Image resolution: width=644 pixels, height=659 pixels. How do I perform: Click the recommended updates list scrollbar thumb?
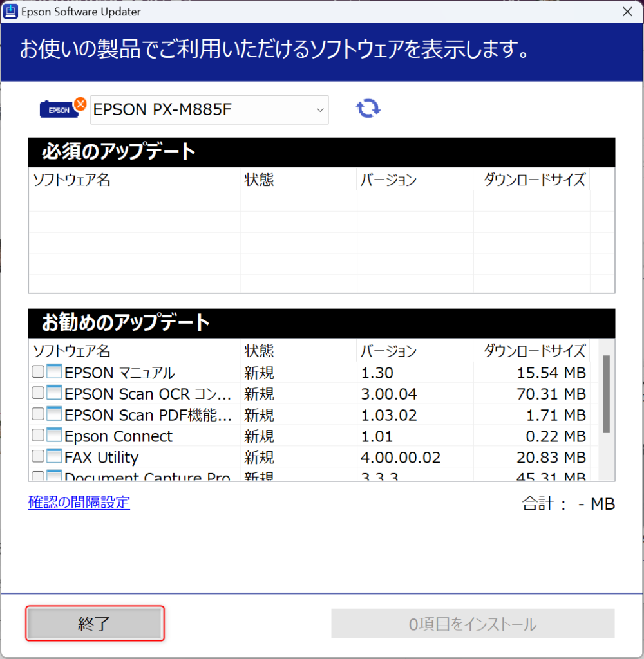click(606, 394)
